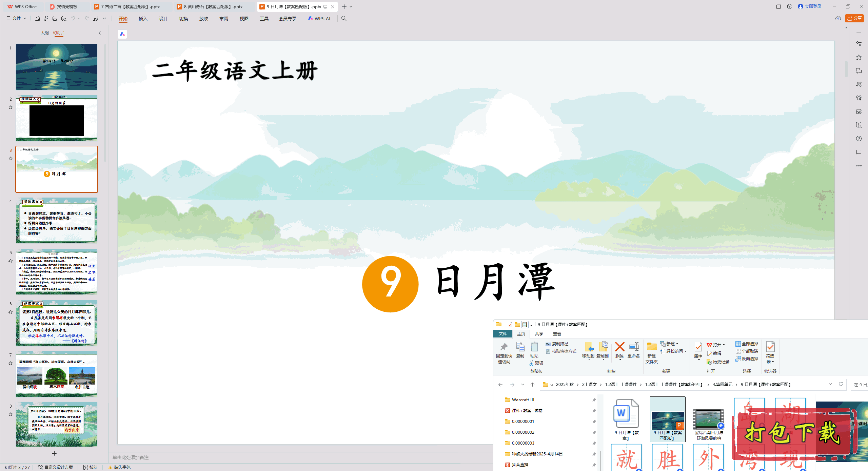Open the 插入 ribbon tab

point(143,19)
